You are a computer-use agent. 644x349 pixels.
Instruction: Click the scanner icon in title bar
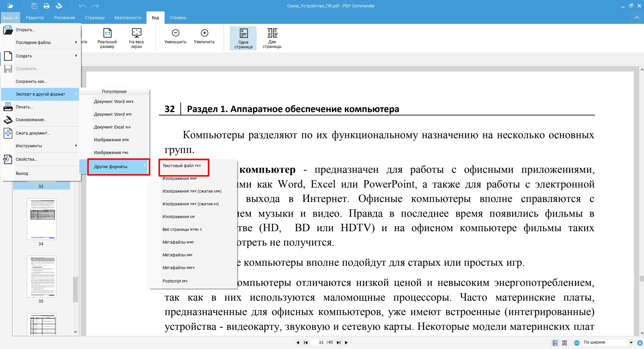(59, 6)
